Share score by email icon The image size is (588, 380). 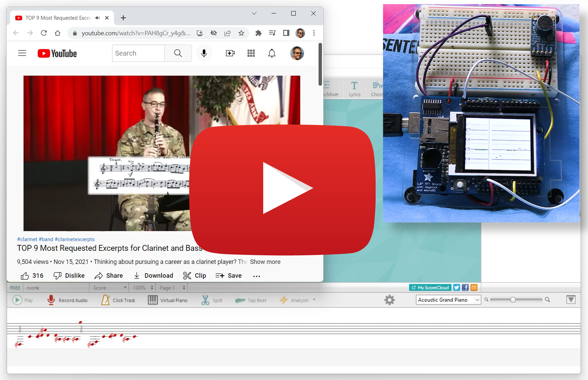[x=474, y=287]
